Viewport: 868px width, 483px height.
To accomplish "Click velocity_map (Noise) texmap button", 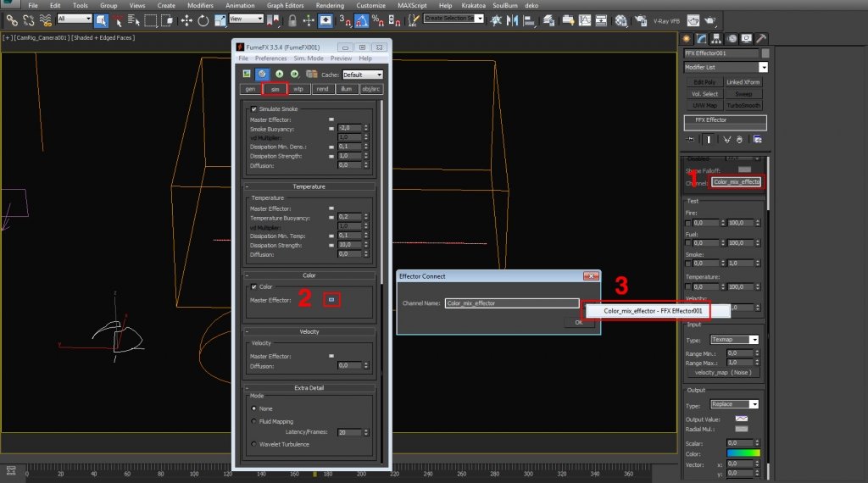I will tap(723, 373).
